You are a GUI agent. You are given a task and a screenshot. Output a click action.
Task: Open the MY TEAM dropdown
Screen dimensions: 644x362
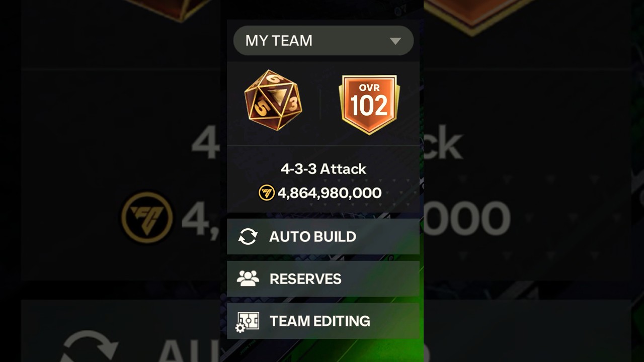tap(323, 41)
